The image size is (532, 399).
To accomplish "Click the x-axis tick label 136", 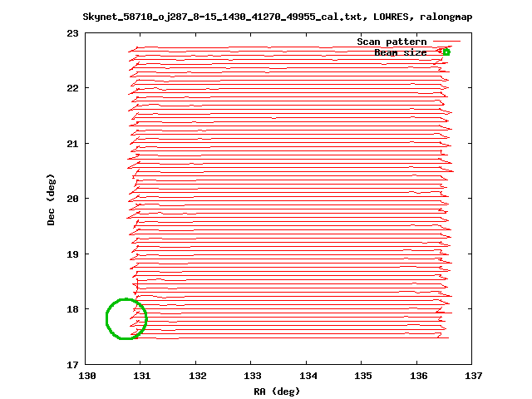I will pos(419,376).
